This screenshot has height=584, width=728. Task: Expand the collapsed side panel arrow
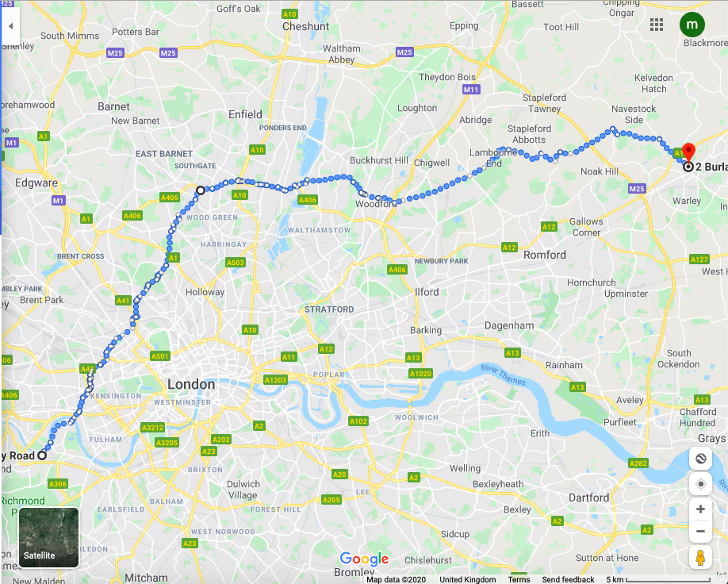coord(10,26)
